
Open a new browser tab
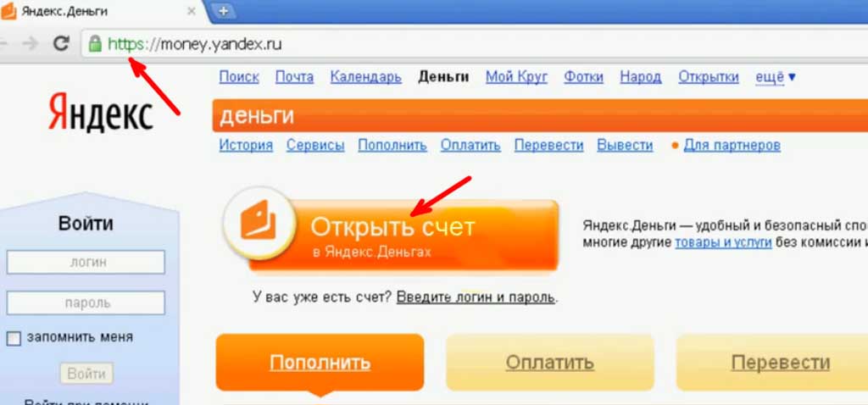tap(224, 10)
